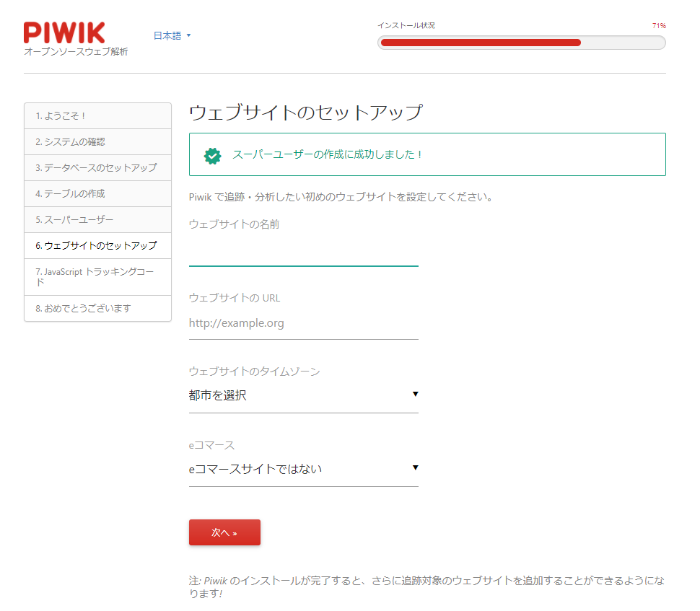The image size is (700, 611).
Task: Click the arrow next to 日本語
Action: click(x=188, y=35)
